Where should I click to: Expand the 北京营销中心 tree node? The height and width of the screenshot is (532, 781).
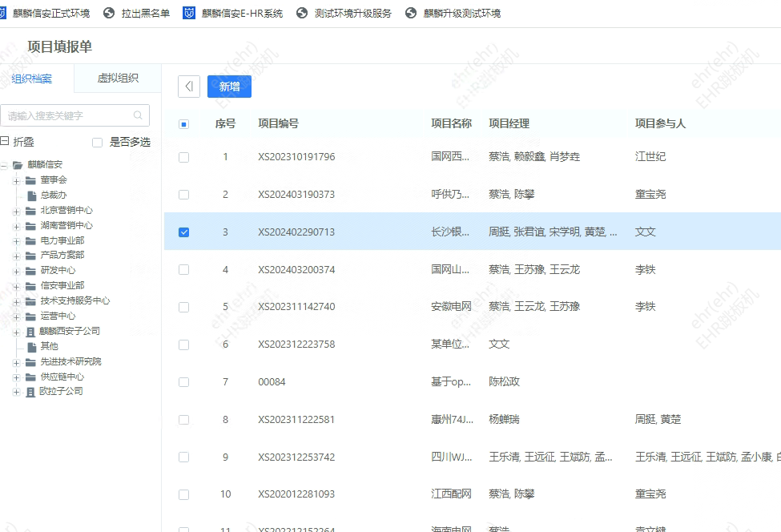16,212
